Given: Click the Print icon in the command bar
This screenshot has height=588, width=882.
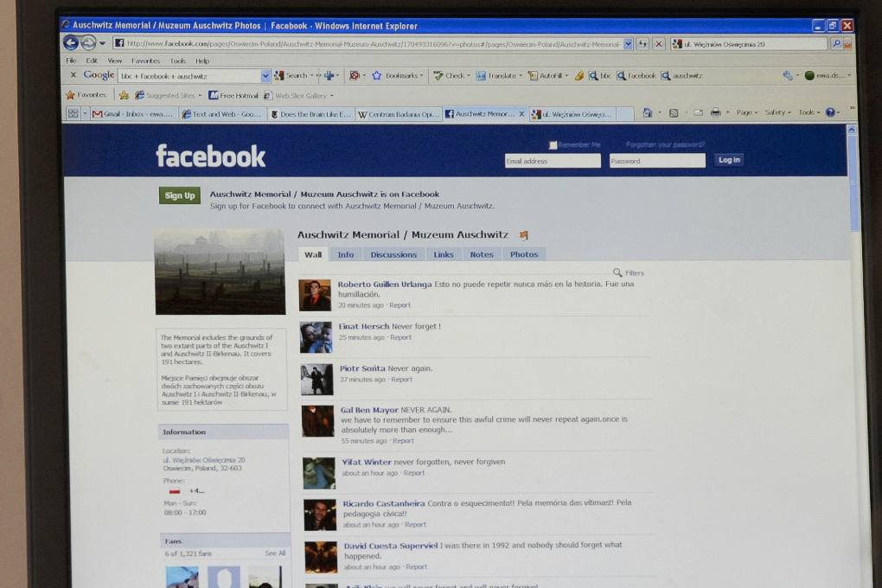Looking at the screenshot, I should [x=715, y=112].
